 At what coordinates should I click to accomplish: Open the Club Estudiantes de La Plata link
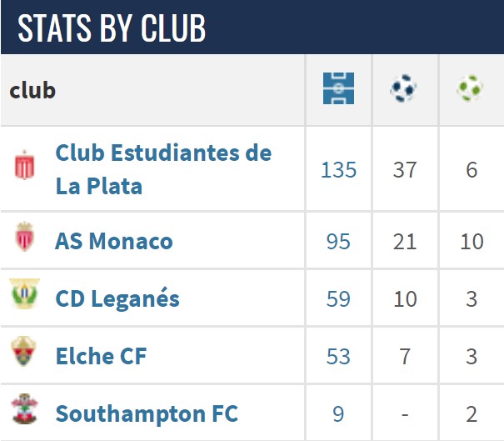pos(163,169)
